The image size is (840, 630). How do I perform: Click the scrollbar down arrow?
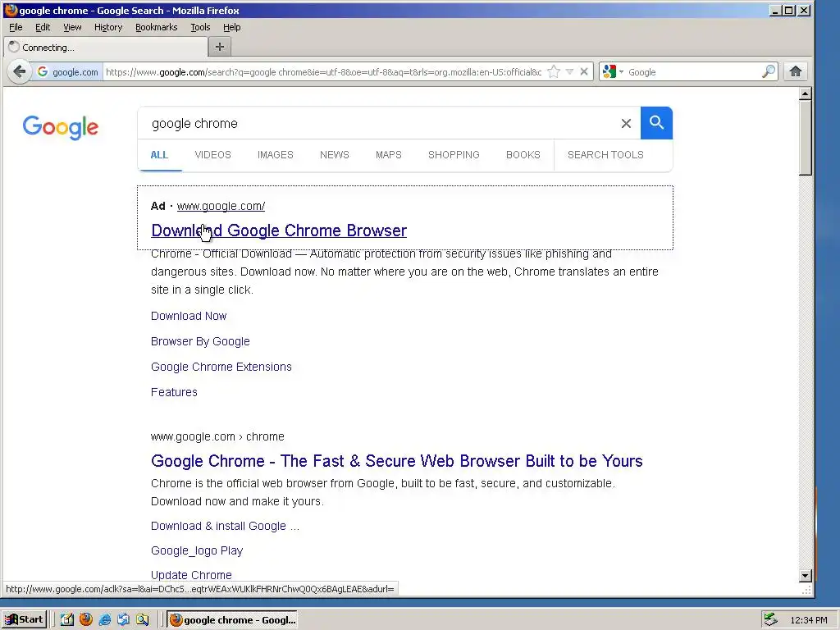pos(806,576)
